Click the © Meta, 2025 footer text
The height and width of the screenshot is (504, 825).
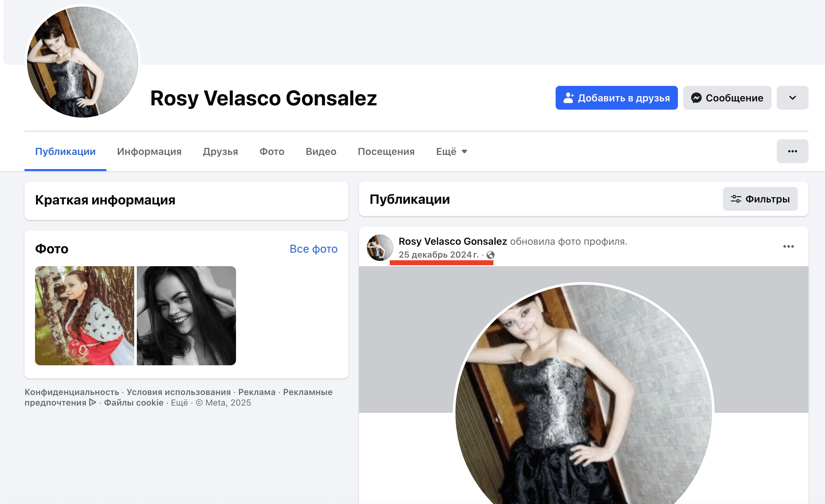(x=223, y=403)
